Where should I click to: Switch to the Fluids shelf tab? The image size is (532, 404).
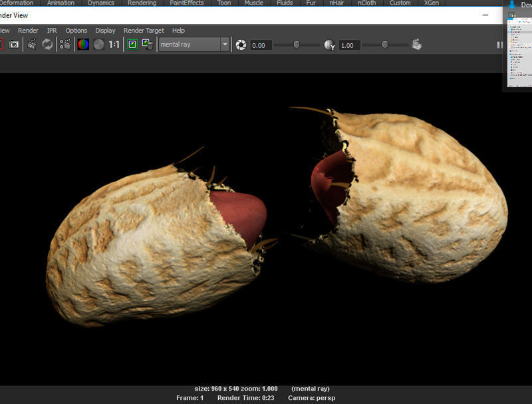coord(285,3)
